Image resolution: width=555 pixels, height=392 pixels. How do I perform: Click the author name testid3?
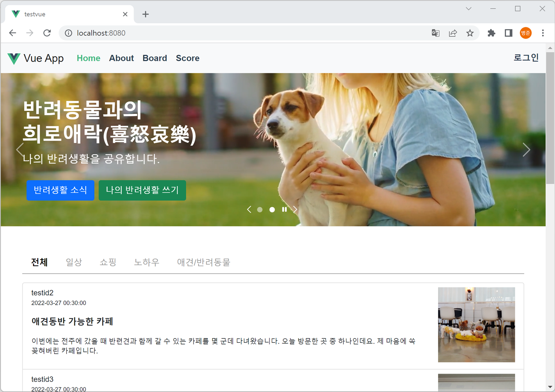click(42, 379)
